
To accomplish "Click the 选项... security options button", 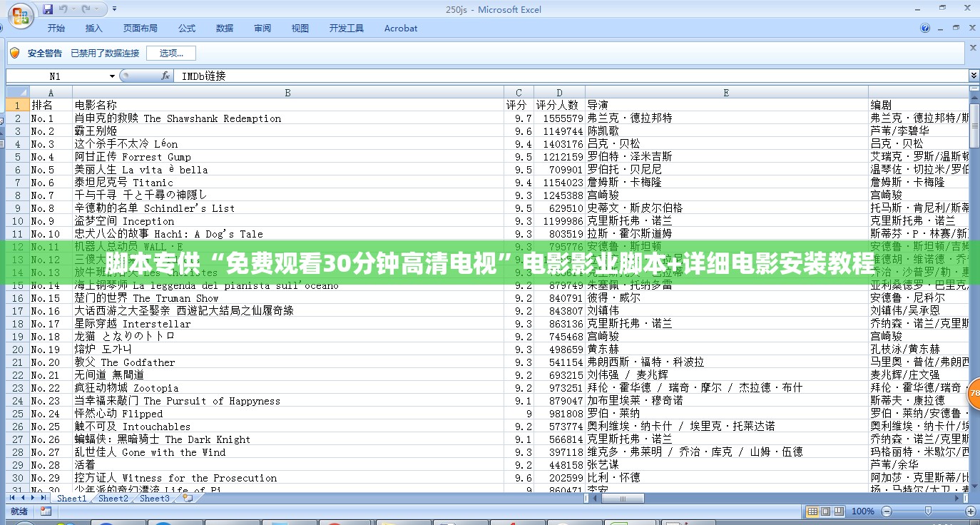I will point(171,53).
